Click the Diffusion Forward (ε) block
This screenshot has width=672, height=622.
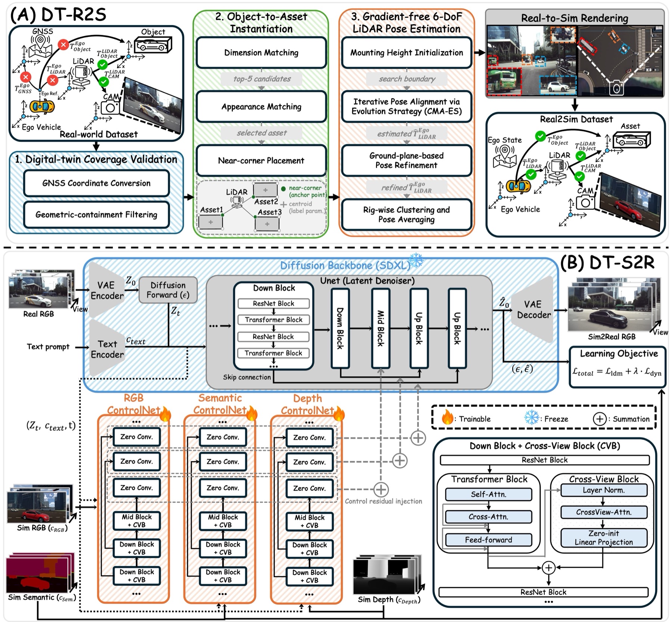(x=168, y=290)
